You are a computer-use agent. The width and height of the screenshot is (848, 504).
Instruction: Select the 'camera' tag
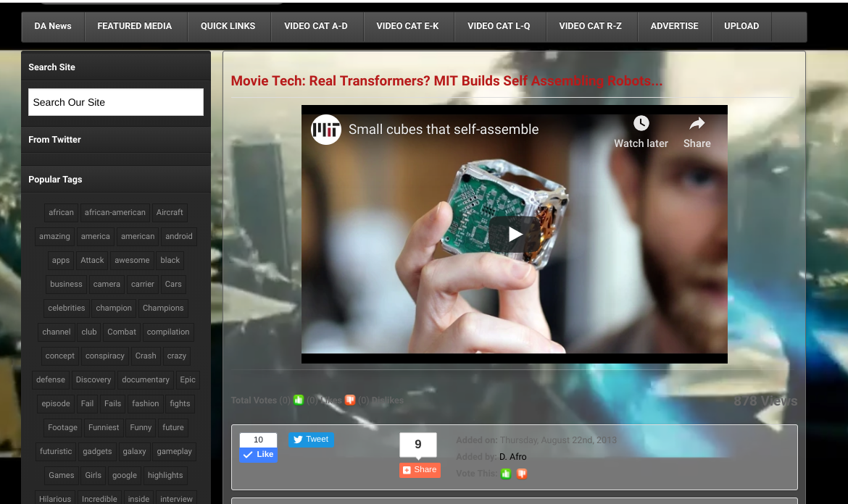pos(107,284)
